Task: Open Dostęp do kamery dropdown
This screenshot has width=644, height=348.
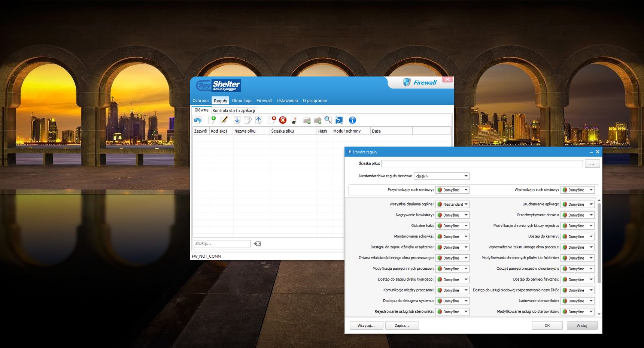Action: click(577, 237)
